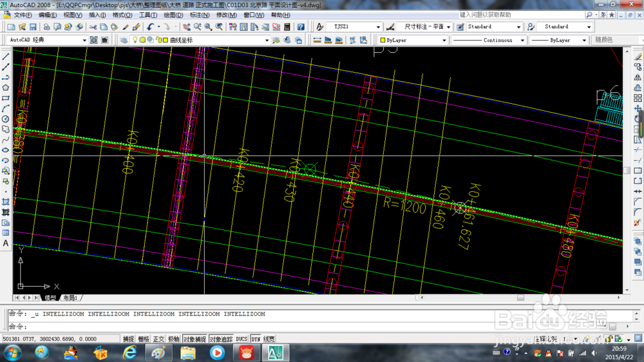Switch to the 模型 model tab

[50, 298]
